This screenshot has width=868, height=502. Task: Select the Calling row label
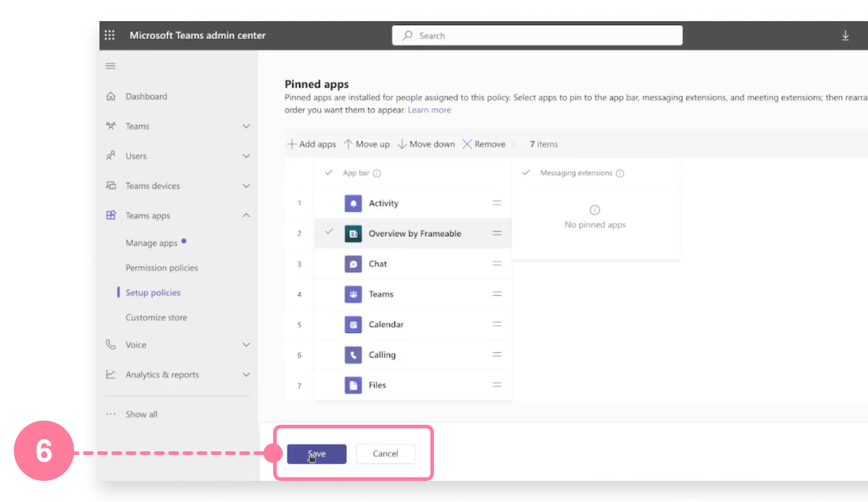click(x=382, y=355)
